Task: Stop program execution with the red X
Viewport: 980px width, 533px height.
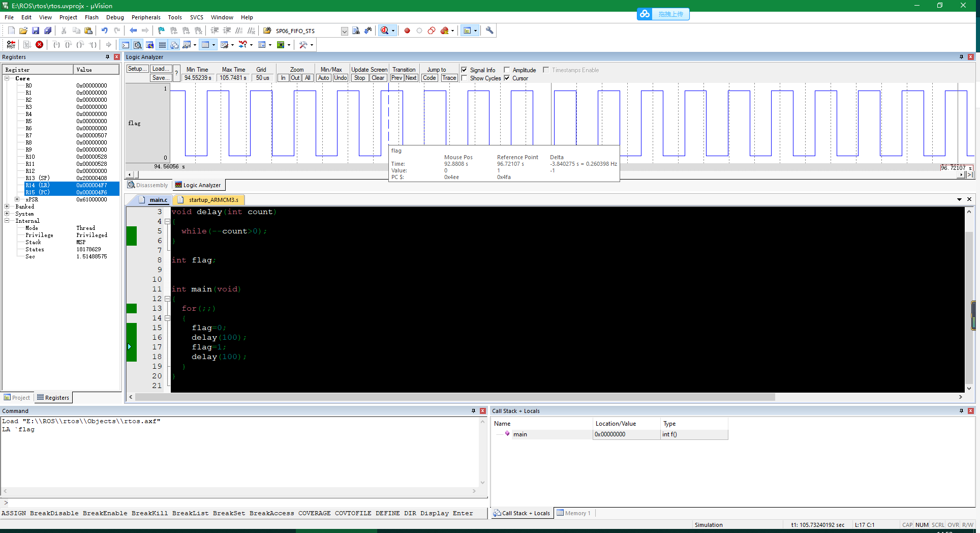Action: tap(40, 45)
